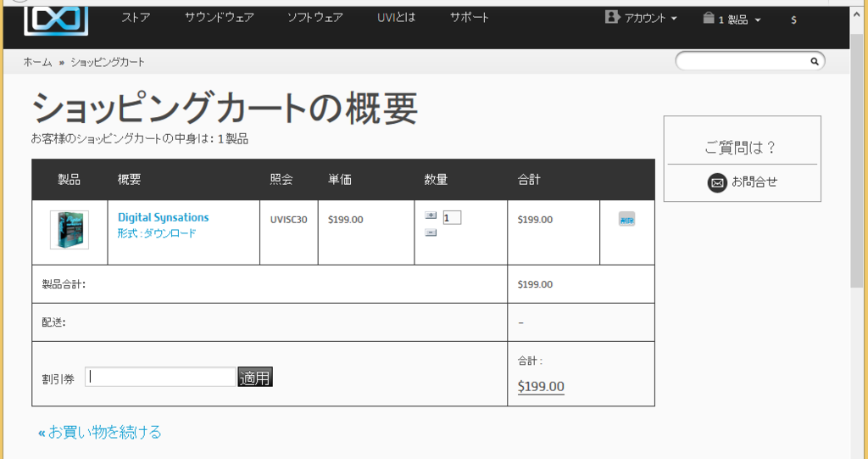Click the quantity input field
Screen dimensions: 868x459
pyautogui.click(x=452, y=218)
